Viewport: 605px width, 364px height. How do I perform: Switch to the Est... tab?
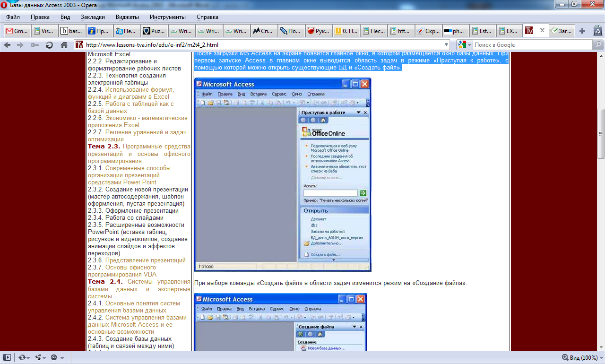tap(483, 31)
